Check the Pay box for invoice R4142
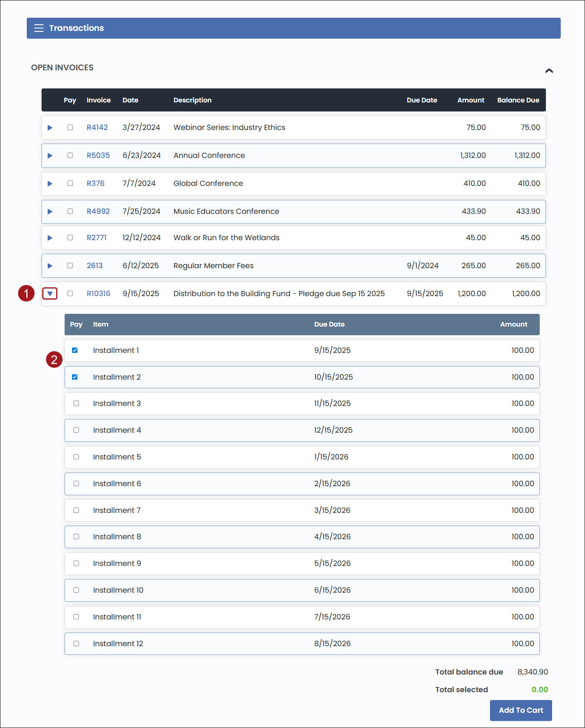The width and height of the screenshot is (585, 728). click(x=70, y=128)
